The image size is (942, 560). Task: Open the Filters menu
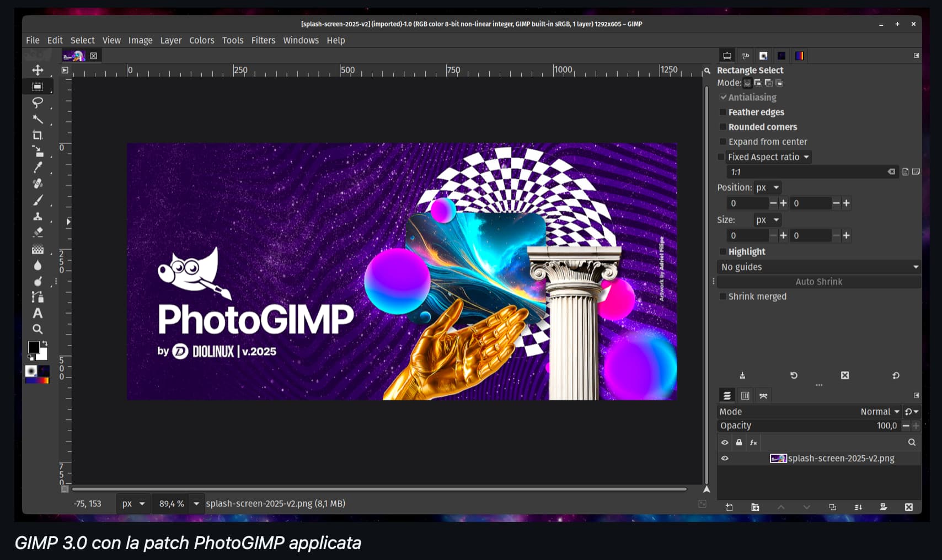click(263, 40)
